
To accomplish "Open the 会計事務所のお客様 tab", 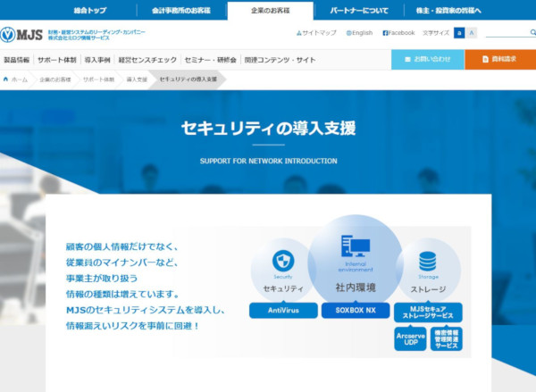I will click(181, 10).
